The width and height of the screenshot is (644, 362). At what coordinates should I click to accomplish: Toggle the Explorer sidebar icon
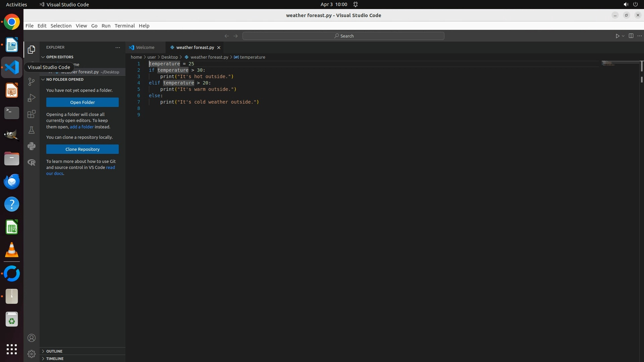pos(32,50)
